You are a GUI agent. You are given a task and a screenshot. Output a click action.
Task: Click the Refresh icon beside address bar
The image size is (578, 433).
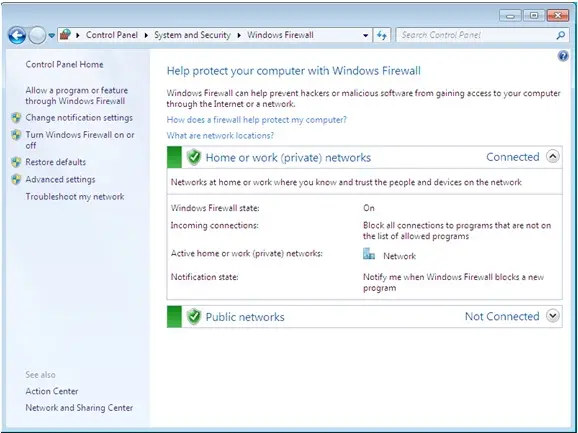tap(382, 35)
